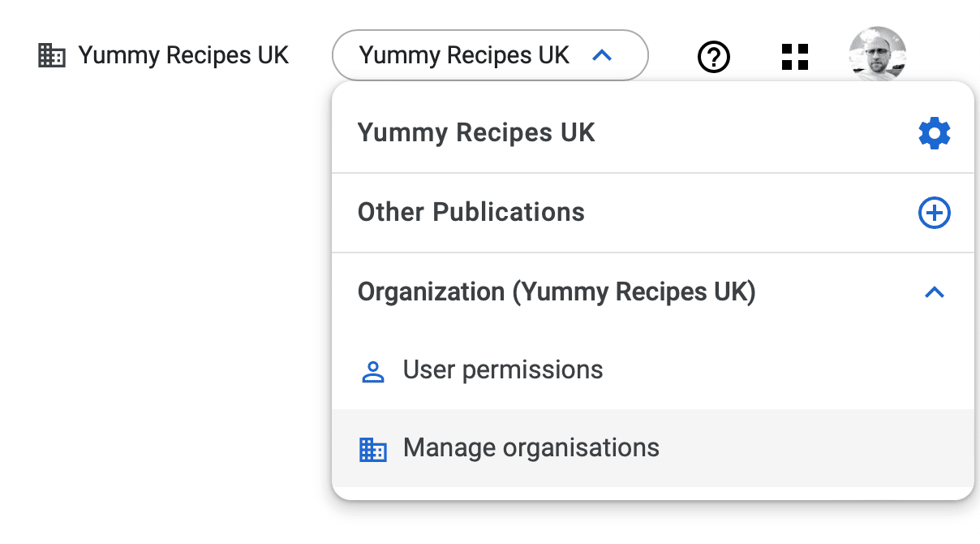980x544 pixels.
Task: Click the chevron inside the Yummy Recipes UK pill
Action: [602, 55]
